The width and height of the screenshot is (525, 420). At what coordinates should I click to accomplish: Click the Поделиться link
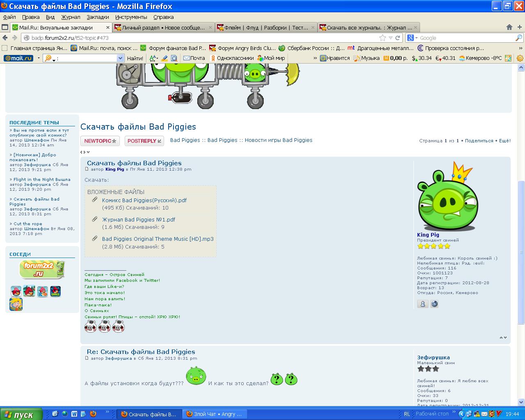479,141
